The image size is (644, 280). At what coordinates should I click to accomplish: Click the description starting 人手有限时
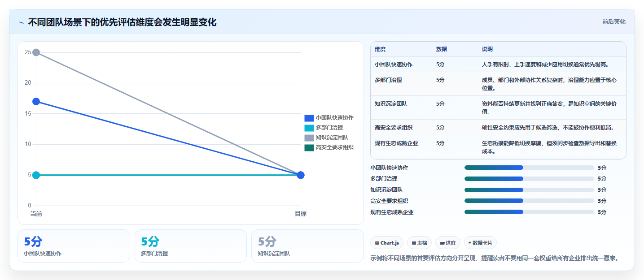[x=545, y=65]
